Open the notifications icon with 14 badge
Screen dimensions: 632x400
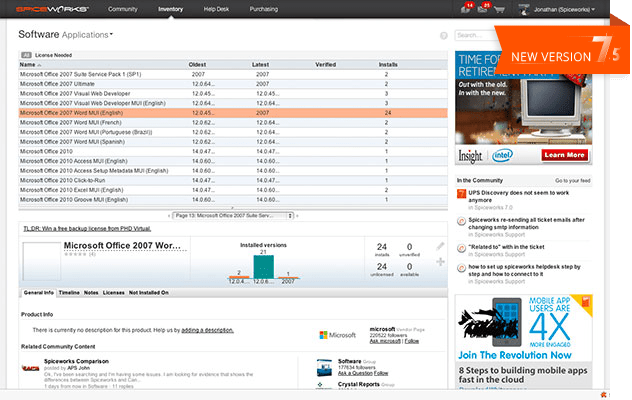466,8
